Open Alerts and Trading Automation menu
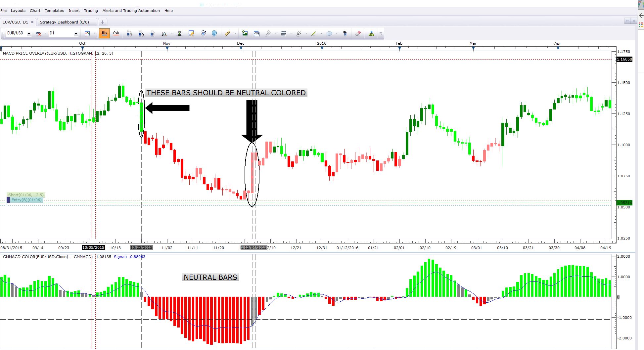The width and height of the screenshot is (644, 350). 131,11
